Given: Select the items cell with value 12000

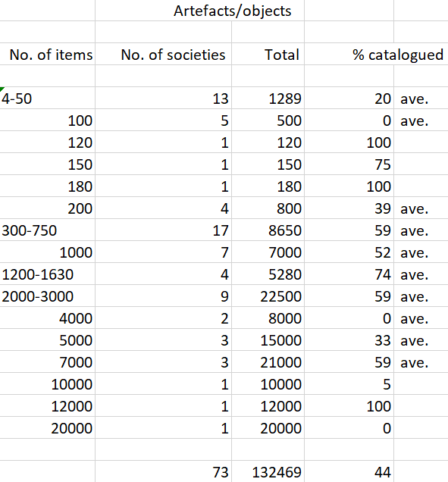Looking at the screenshot, I should (47, 406).
